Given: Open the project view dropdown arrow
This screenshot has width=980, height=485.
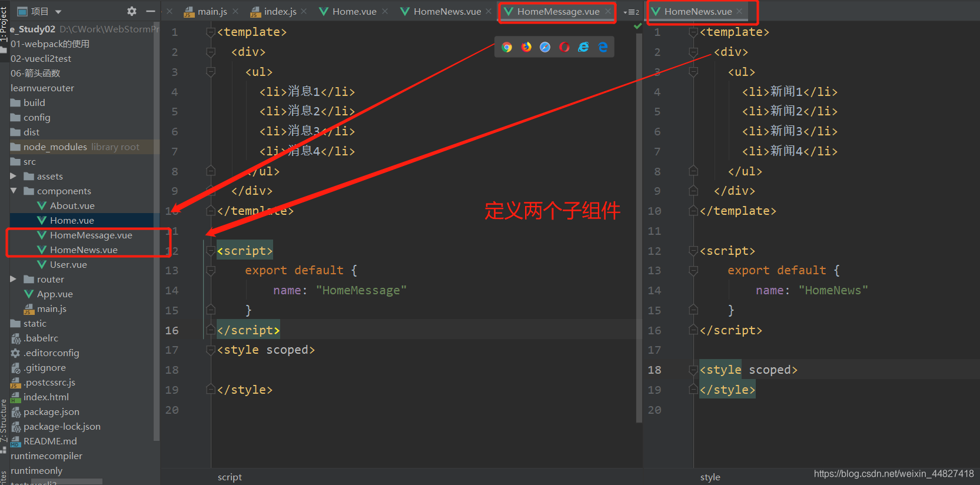Looking at the screenshot, I should (58, 12).
